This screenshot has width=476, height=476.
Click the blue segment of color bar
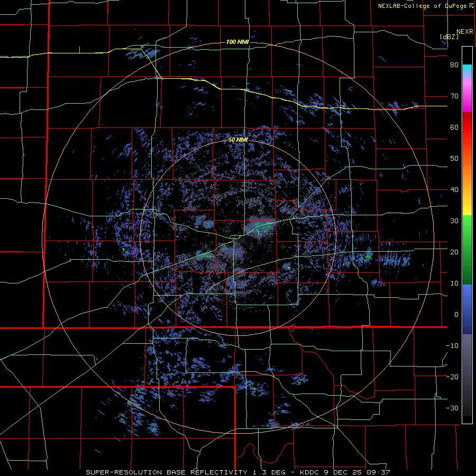pyautogui.click(x=467, y=309)
